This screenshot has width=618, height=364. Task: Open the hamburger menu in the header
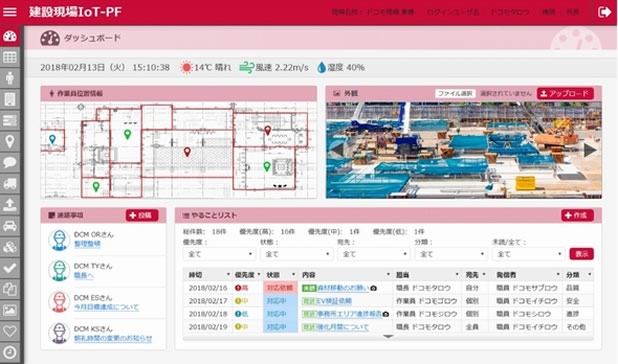[9, 12]
